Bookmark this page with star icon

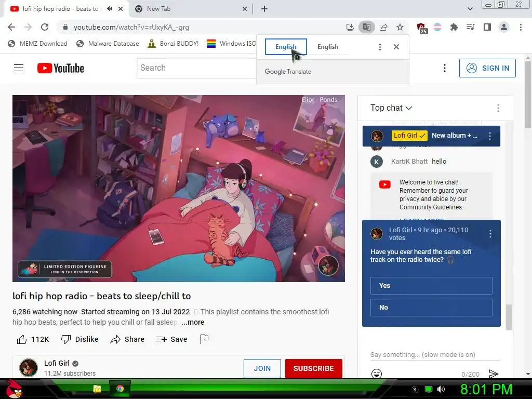point(400,27)
